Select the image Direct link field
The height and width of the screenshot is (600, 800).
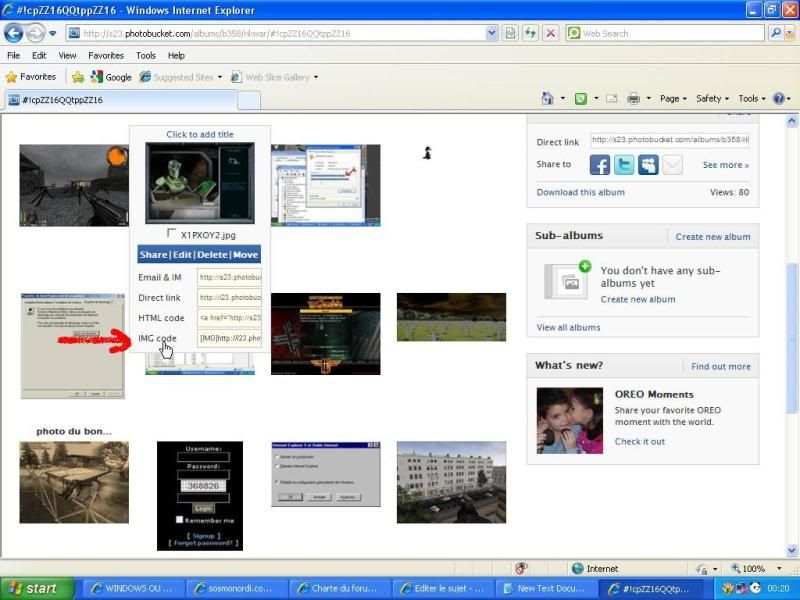click(x=230, y=297)
